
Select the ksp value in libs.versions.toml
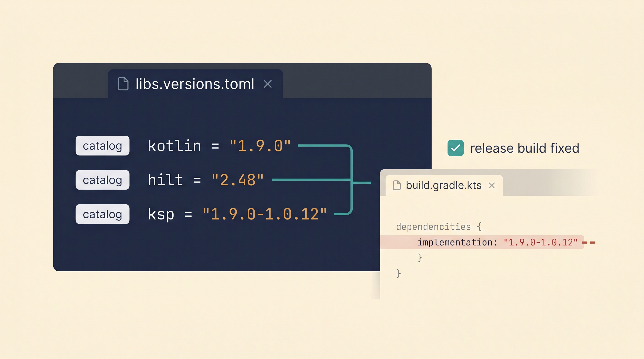pos(265,214)
